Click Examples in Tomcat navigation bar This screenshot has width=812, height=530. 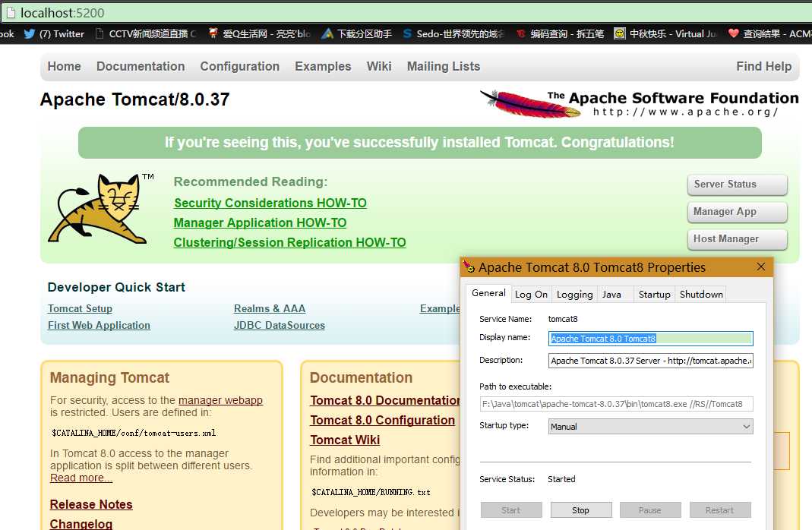tap(323, 66)
